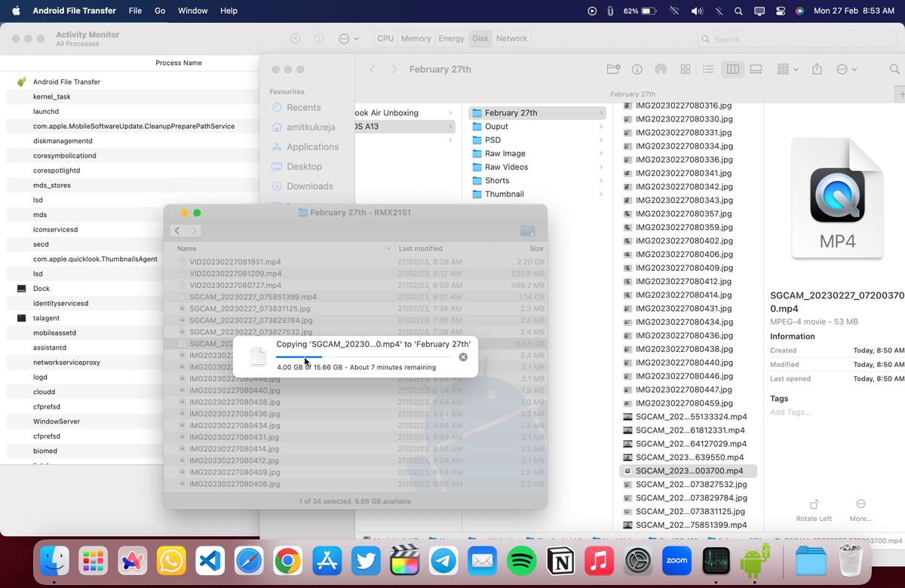Click Finder Share toolbar icon

tap(817, 69)
